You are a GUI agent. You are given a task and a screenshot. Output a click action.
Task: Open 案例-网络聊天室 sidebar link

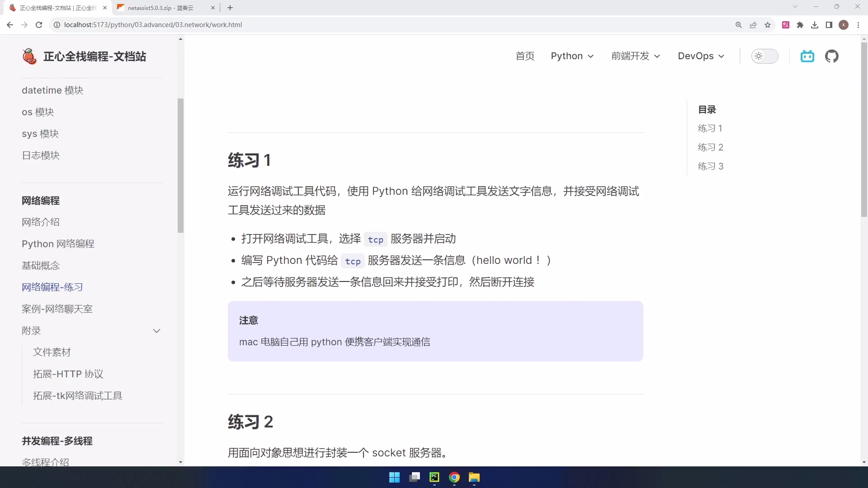[57, 309]
